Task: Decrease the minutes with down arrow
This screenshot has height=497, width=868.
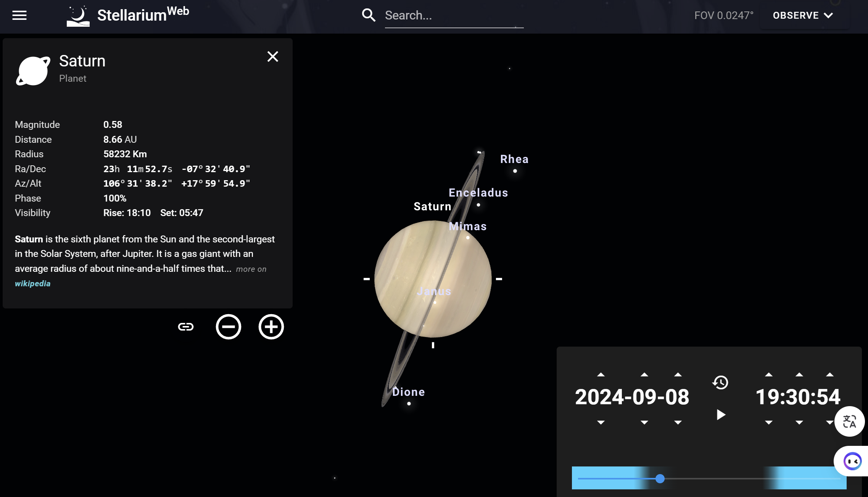Action: tap(799, 423)
